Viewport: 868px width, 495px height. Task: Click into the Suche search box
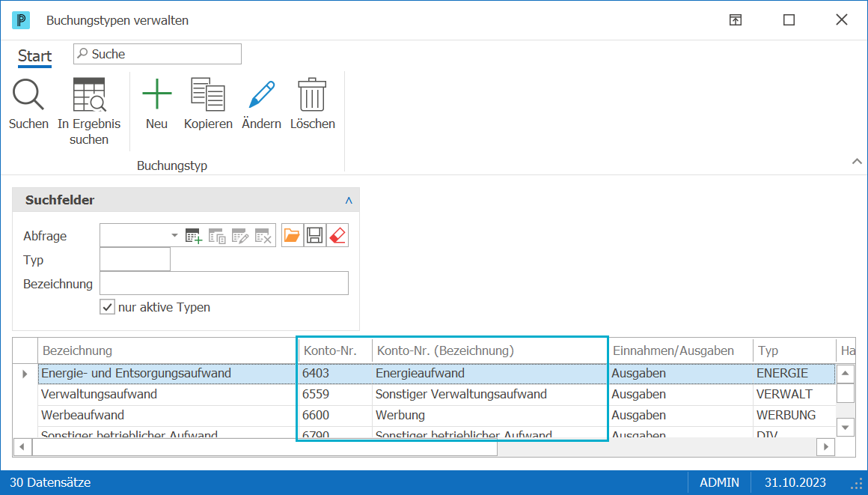[157, 54]
